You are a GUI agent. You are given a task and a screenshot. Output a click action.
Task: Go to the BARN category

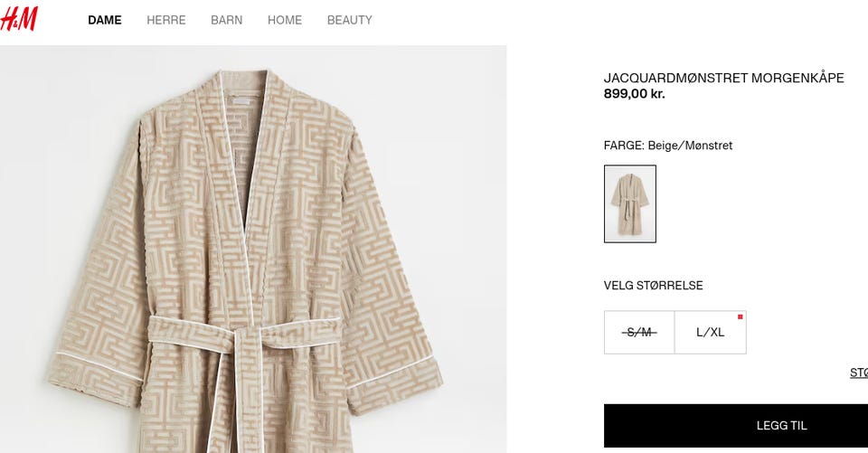226,20
